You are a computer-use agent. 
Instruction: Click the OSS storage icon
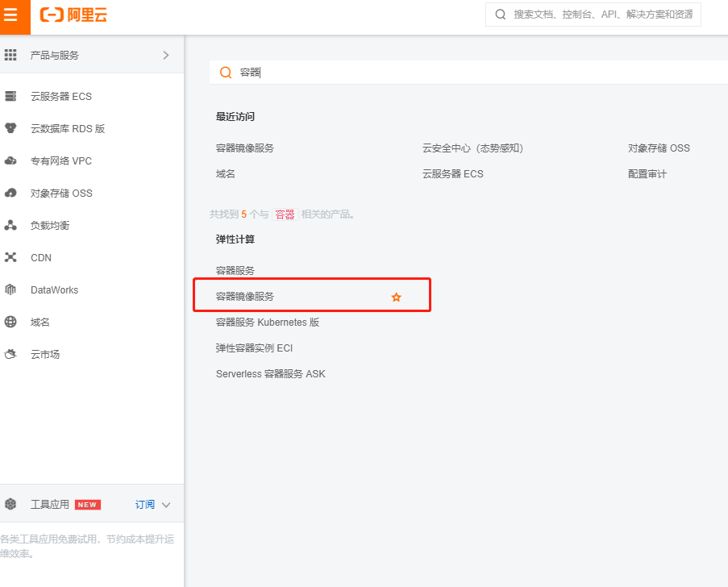(10, 193)
